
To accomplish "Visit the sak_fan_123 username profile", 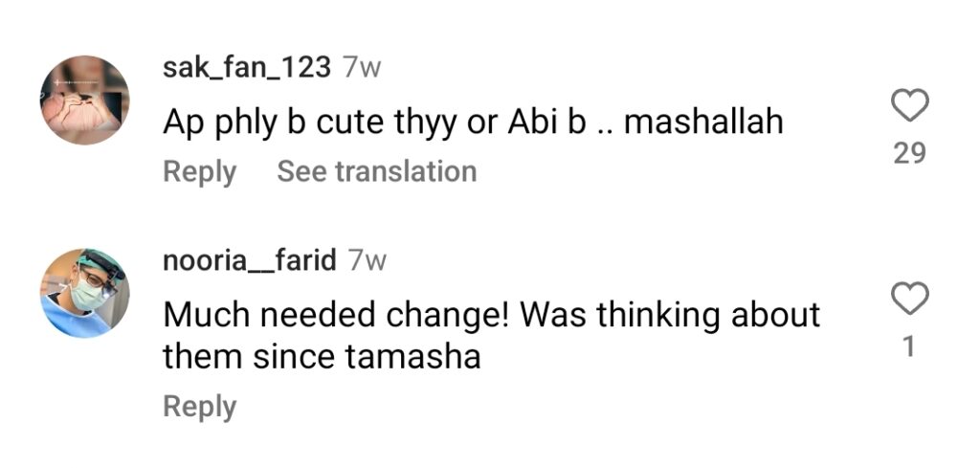I will pos(247,68).
